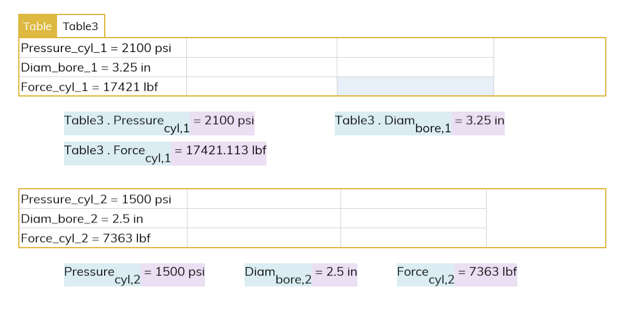Select the Table3 . Diam bore,1 expression

point(393,124)
